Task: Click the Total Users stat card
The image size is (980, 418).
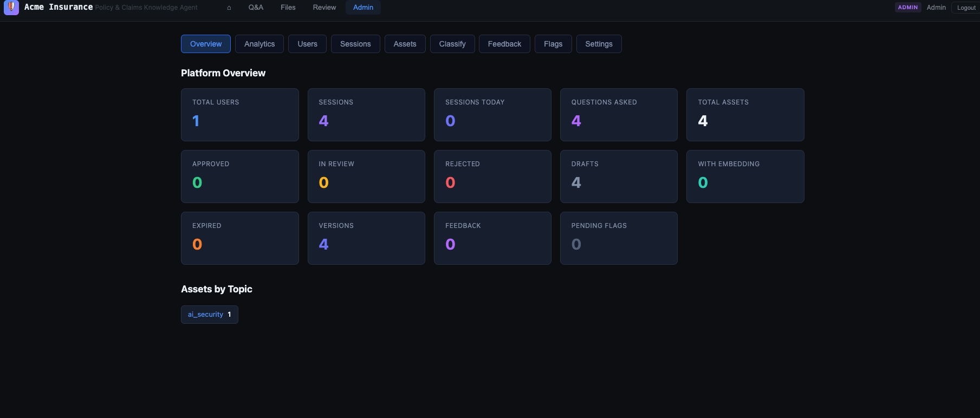Action: (x=240, y=115)
